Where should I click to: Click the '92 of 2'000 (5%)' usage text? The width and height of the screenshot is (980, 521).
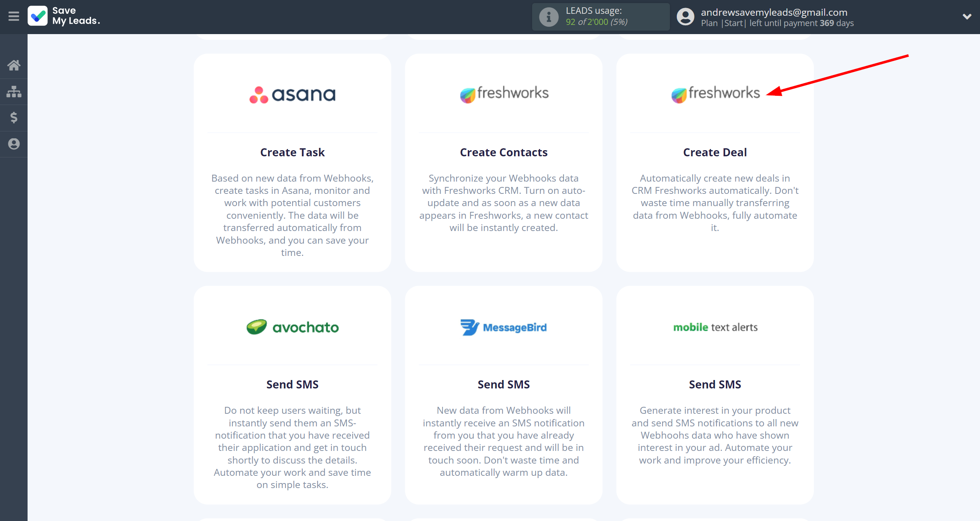click(596, 22)
